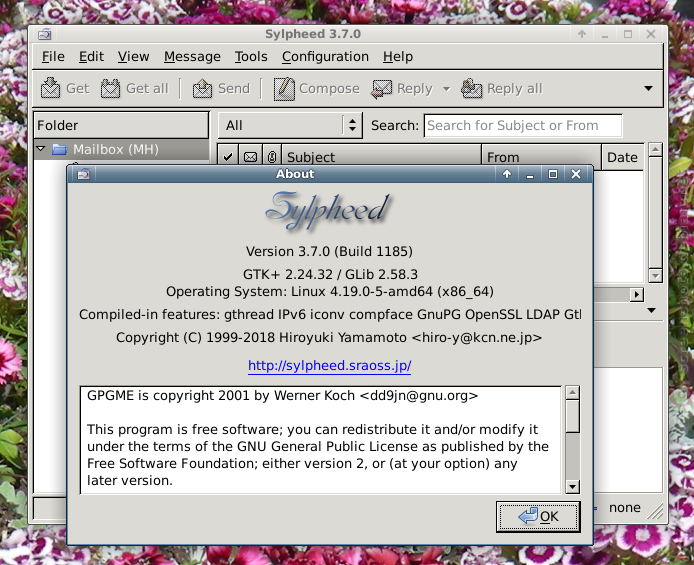Click the Send queued messages icon
The image size is (694, 565).
pyautogui.click(x=202, y=88)
